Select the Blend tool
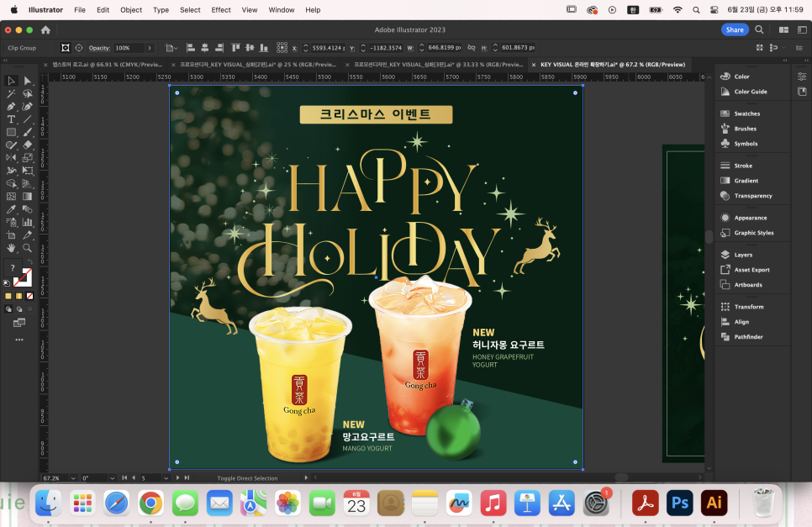The width and height of the screenshot is (812, 527). [28, 209]
